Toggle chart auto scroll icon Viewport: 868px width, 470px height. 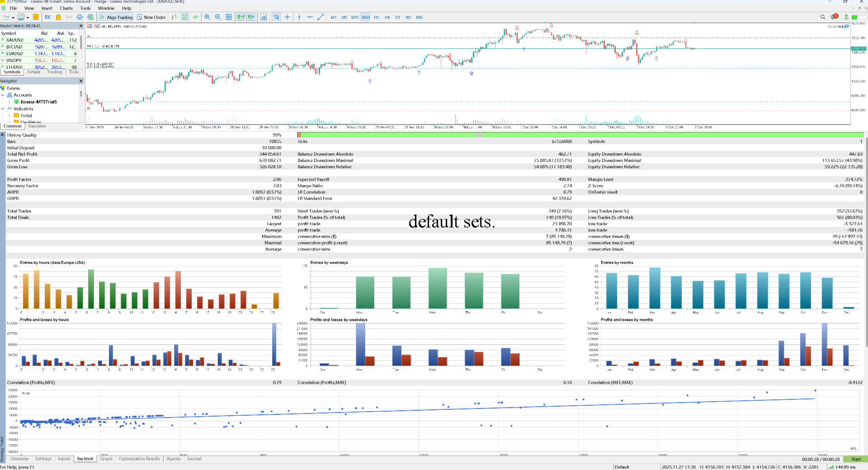click(241, 17)
